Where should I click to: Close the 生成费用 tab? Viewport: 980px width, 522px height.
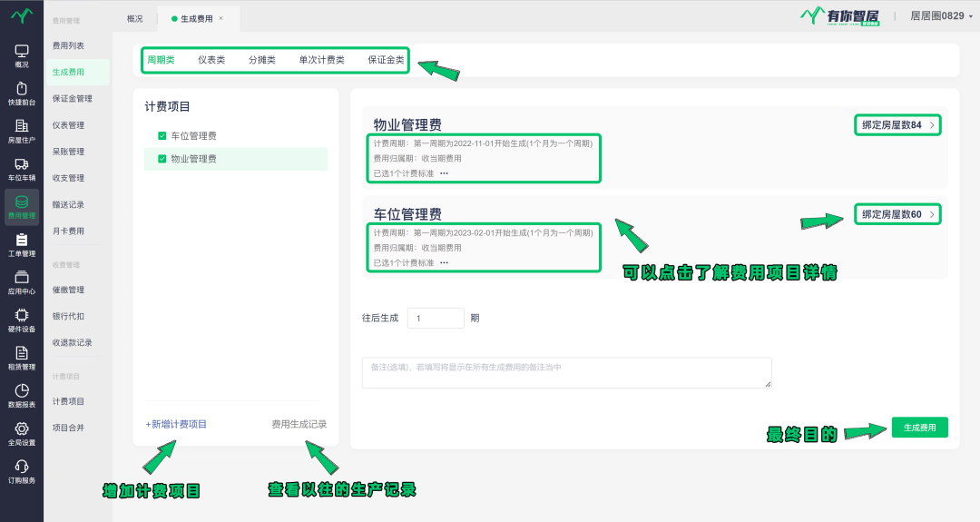220,18
